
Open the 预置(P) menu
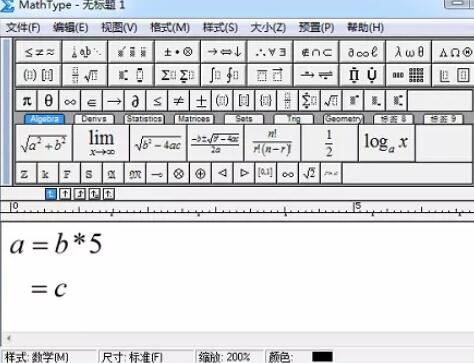pyautogui.click(x=316, y=27)
